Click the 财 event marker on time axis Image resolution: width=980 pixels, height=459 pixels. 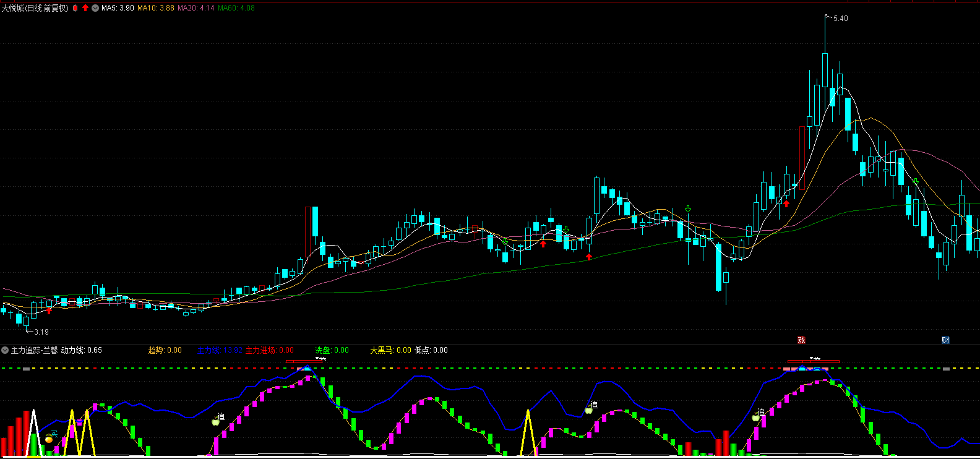[x=945, y=340]
